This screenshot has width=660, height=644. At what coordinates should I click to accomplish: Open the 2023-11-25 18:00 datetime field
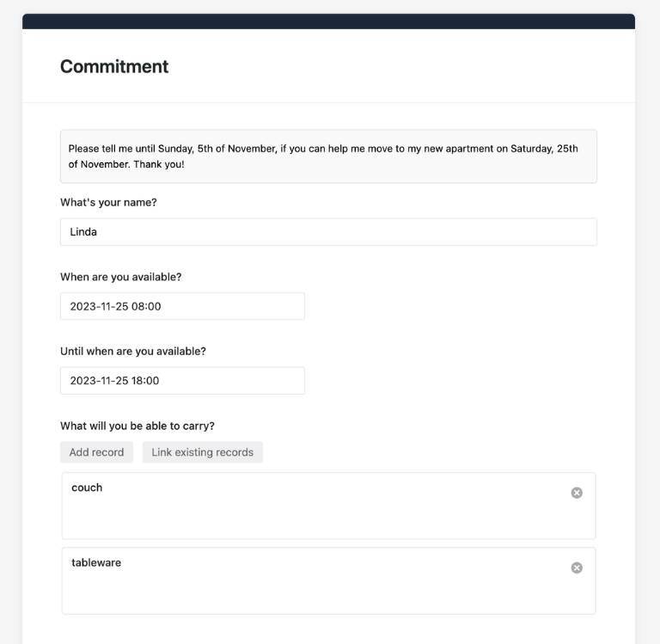point(182,381)
